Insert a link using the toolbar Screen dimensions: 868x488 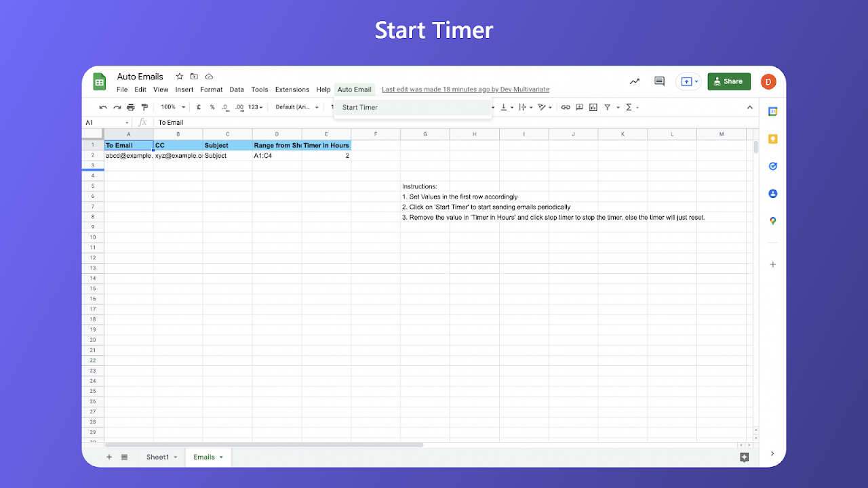[566, 107]
